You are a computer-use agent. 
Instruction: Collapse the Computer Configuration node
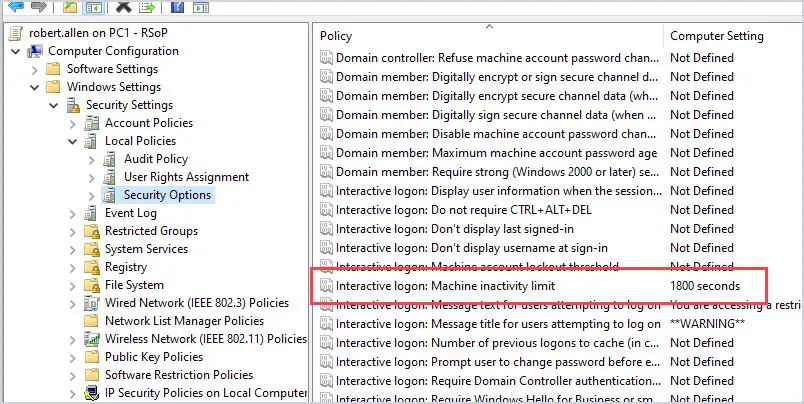[16, 51]
